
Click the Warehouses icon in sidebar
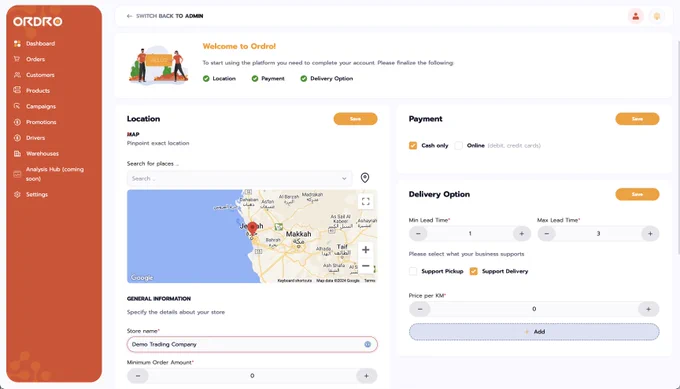point(17,154)
